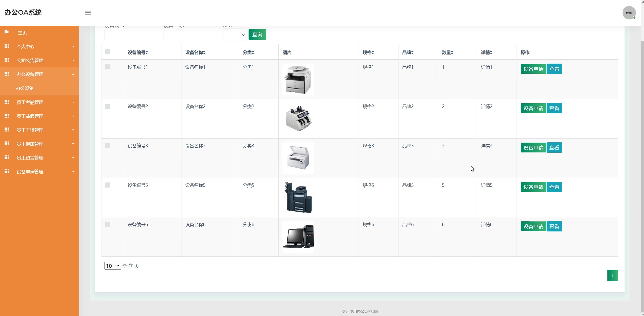Click the computer thumbnail for 设备名称6

298,237
